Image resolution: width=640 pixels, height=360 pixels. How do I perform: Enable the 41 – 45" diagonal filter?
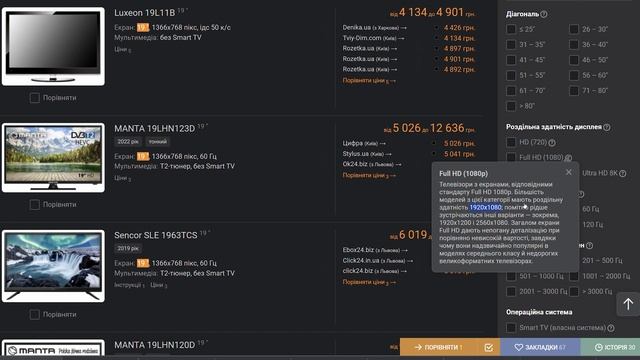pyautogui.click(x=511, y=60)
